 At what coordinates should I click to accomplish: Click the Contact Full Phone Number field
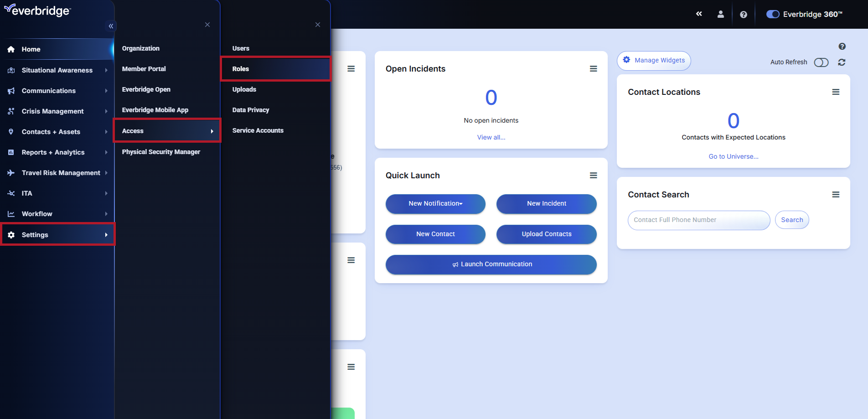[x=698, y=220]
